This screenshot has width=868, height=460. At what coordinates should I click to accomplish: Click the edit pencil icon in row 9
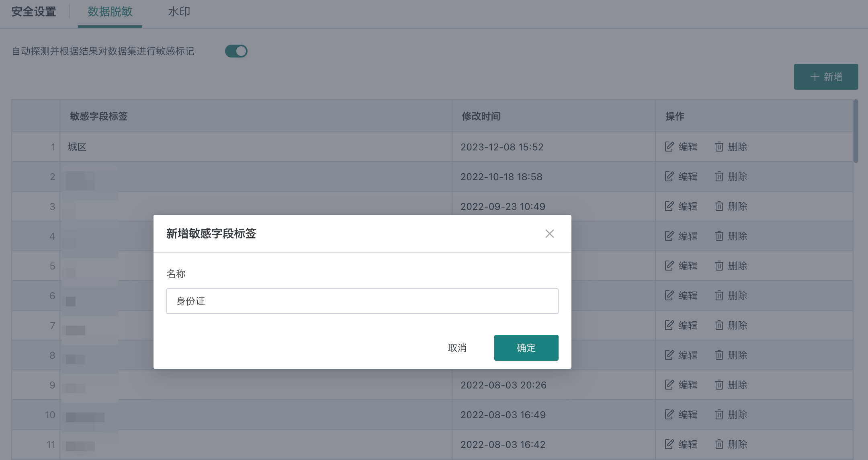669,385
